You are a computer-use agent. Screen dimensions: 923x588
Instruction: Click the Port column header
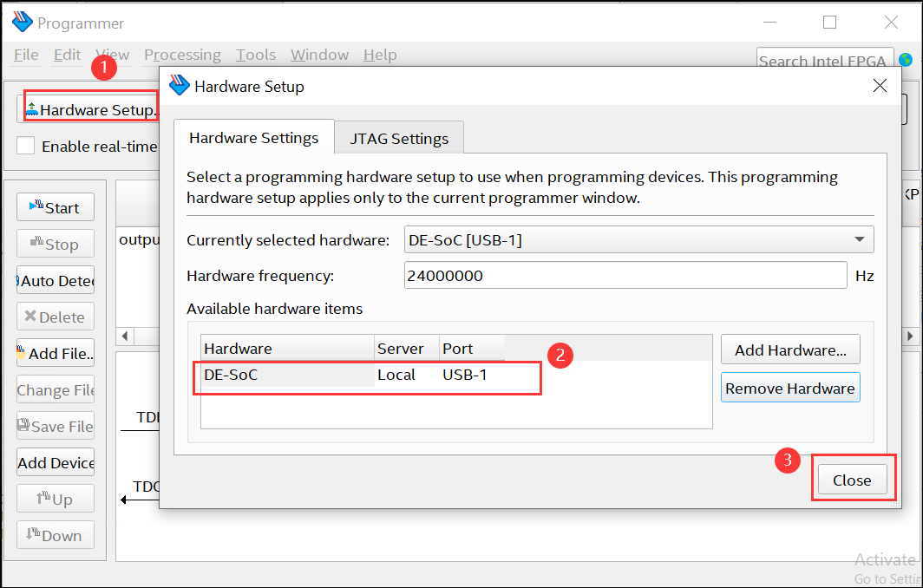point(472,349)
